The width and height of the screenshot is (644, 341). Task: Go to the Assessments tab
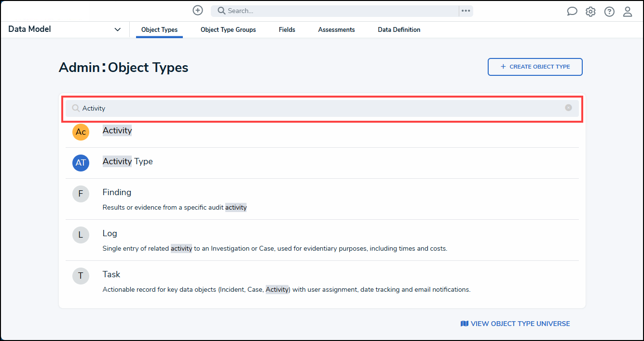click(x=336, y=29)
